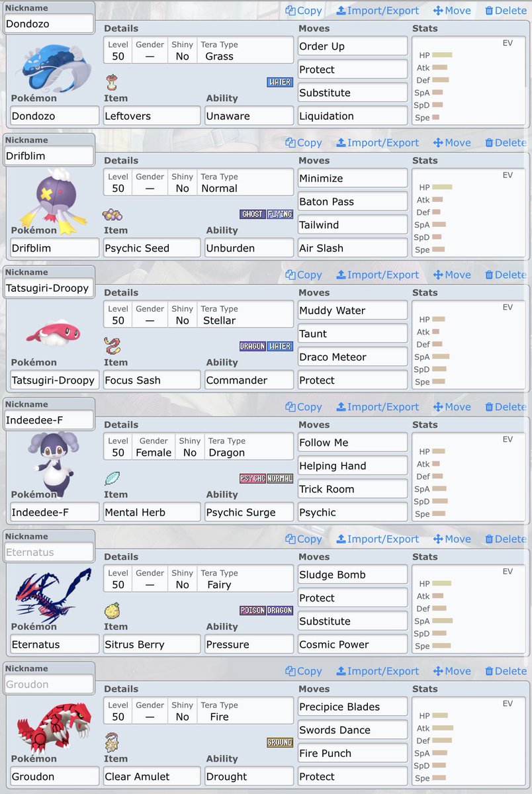Click the Psychic Seed item icon
The height and width of the screenshot is (794, 532).
[112, 214]
